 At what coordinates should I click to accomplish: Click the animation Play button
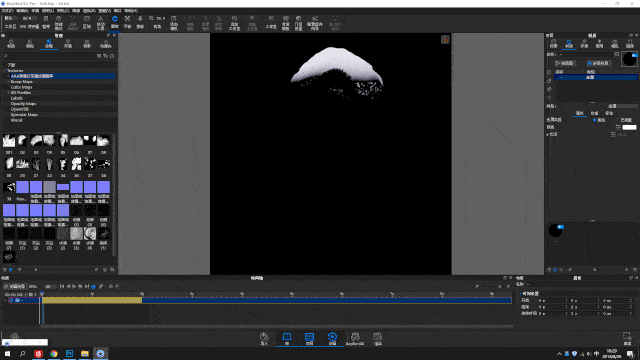click(74, 287)
